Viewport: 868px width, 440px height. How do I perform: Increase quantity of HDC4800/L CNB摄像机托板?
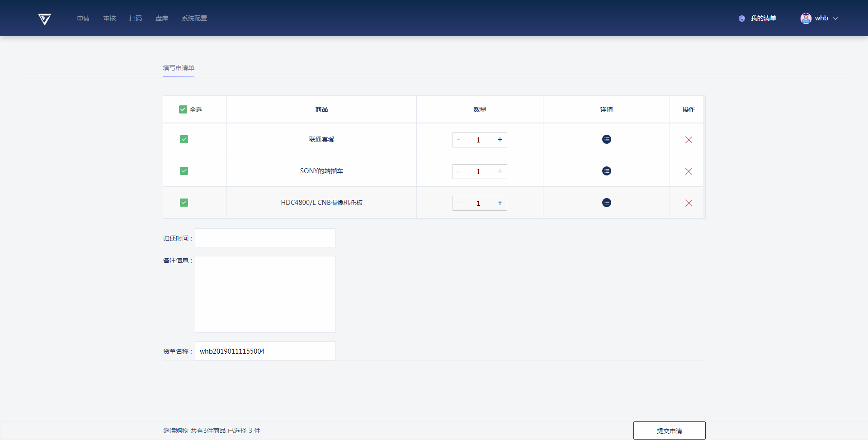coord(500,203)
